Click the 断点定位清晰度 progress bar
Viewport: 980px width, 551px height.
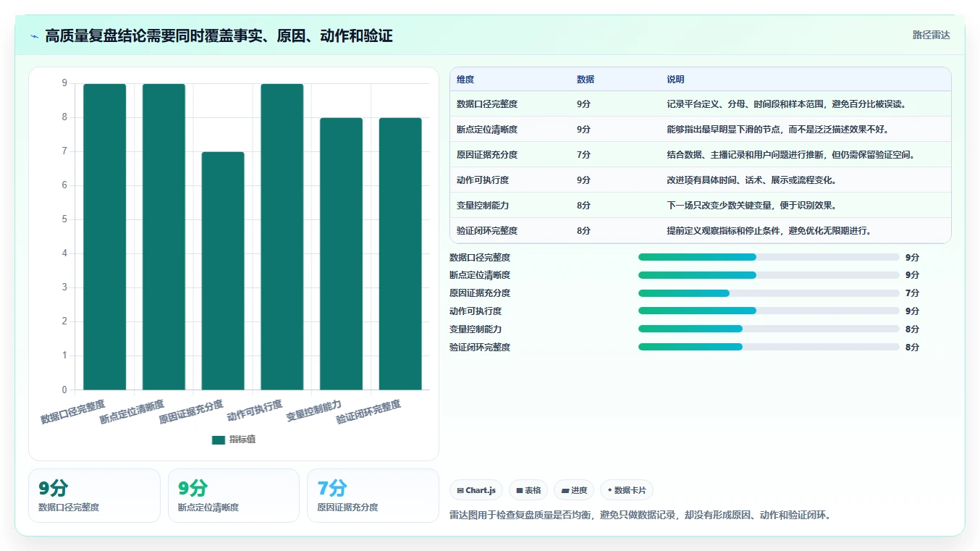pyautogui.click(x=769, y=275)
